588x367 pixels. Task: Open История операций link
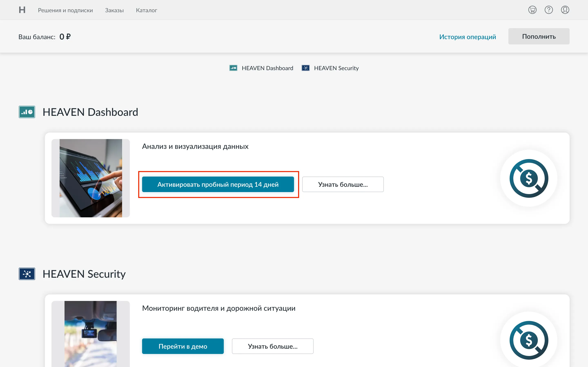(468, 37)
